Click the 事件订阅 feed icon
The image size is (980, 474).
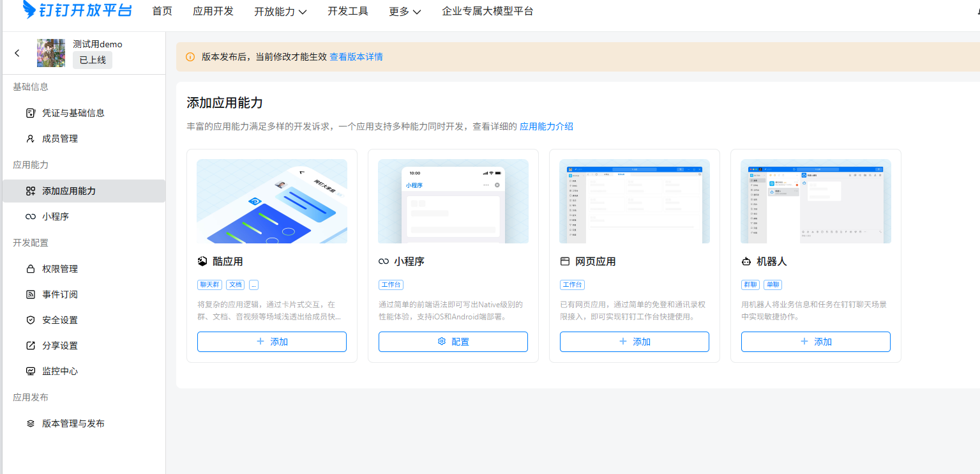point(30,294)
